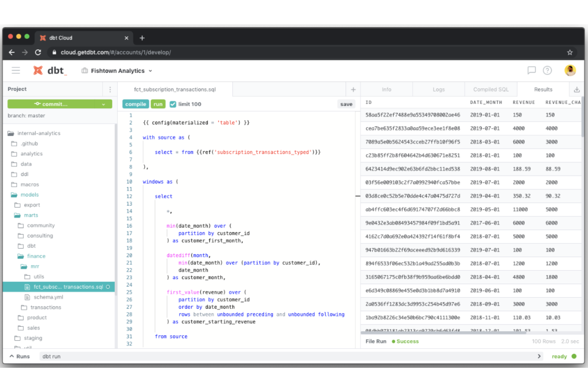Viewport: 588px width, 392px height.
Task: Select schema.yml in the file tree
Action: click(x=48, y=297)
